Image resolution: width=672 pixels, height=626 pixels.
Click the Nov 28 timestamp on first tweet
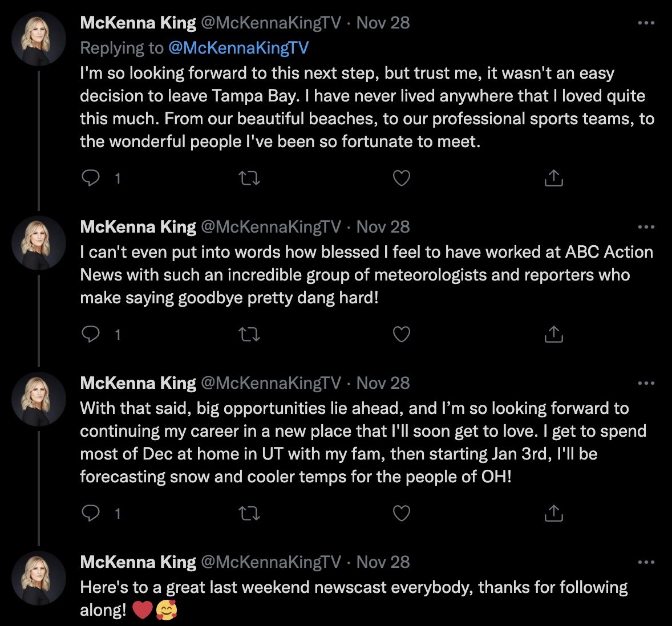(383, 23)
